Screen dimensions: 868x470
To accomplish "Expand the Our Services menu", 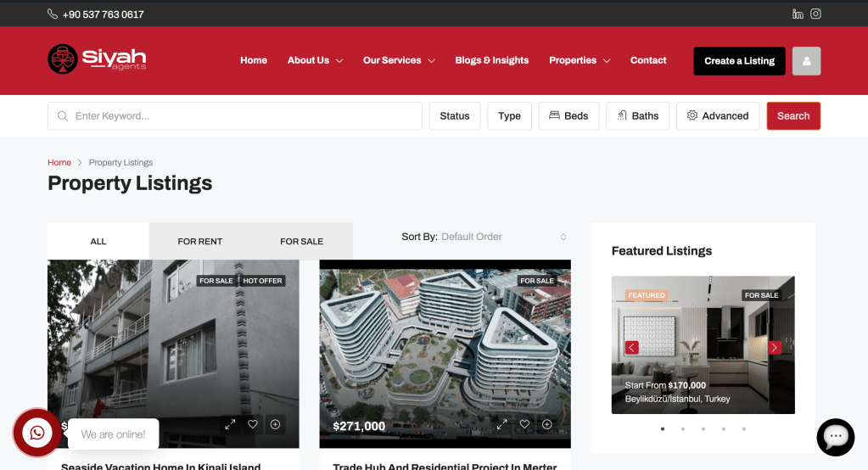I will pos(399,60).
